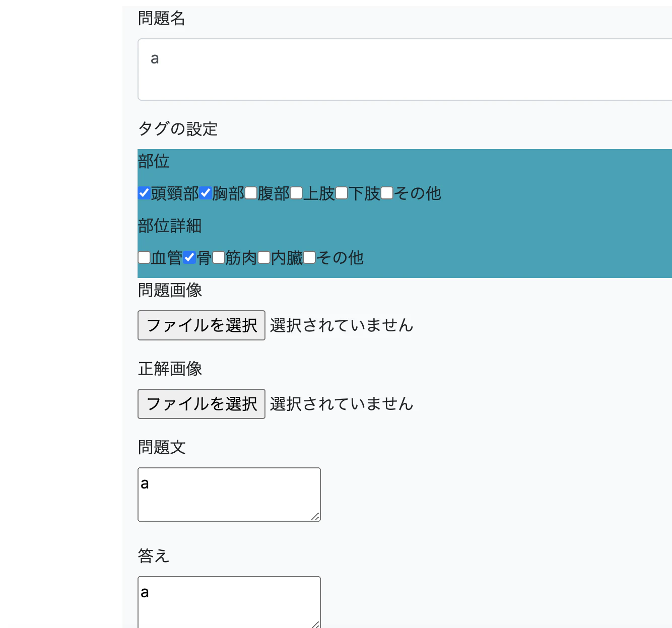Enable the 筋肉 checkbox
This screenshot has height=628, width=672.
coord(218,257)
